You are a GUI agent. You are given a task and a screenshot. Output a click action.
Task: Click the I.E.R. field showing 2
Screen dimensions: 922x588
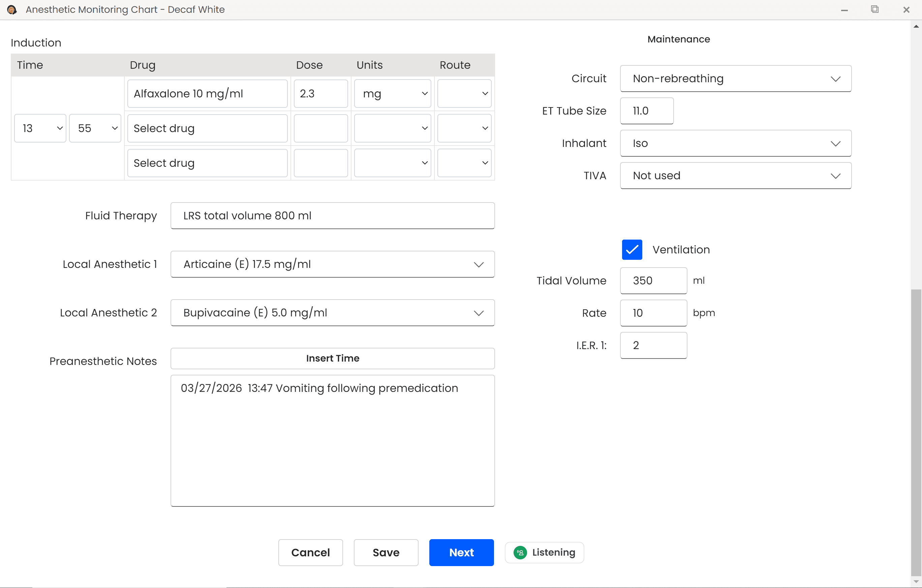tap(653, 345)
